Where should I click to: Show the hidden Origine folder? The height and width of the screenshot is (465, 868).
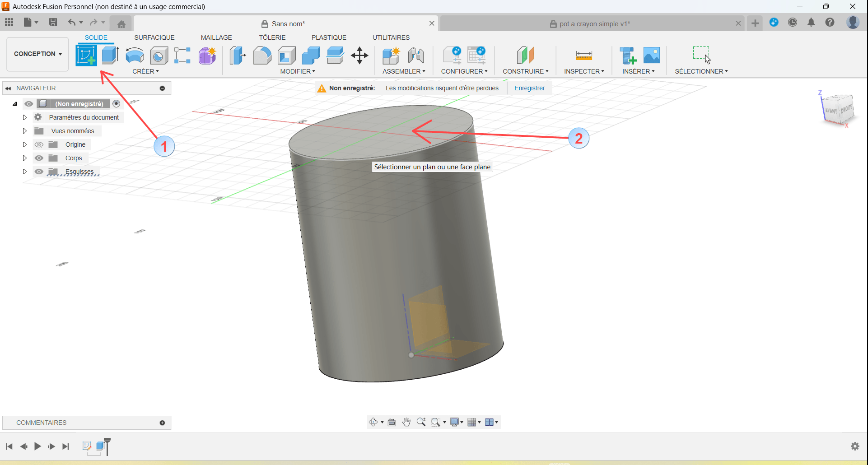tap(39, 144)
